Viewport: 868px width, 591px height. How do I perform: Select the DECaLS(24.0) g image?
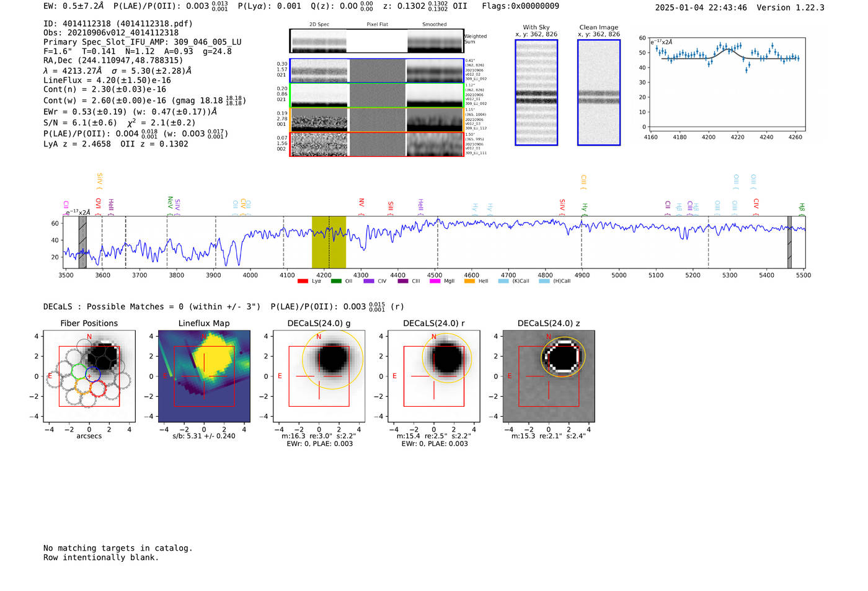(x=319, y=376)
